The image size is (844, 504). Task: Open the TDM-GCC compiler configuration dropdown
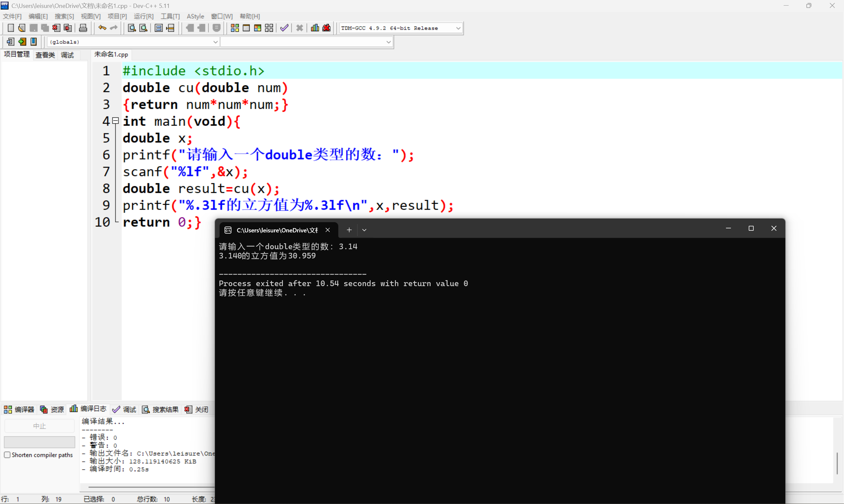point(458,28)
